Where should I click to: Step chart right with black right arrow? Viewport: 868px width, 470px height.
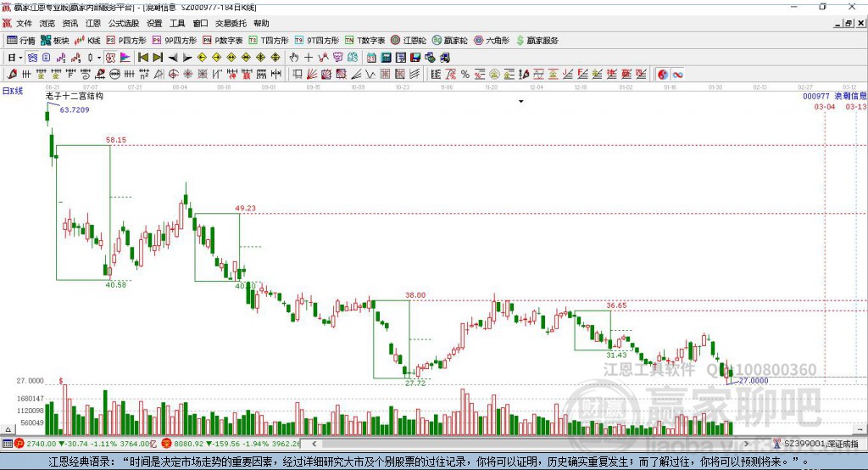point(187,58)
